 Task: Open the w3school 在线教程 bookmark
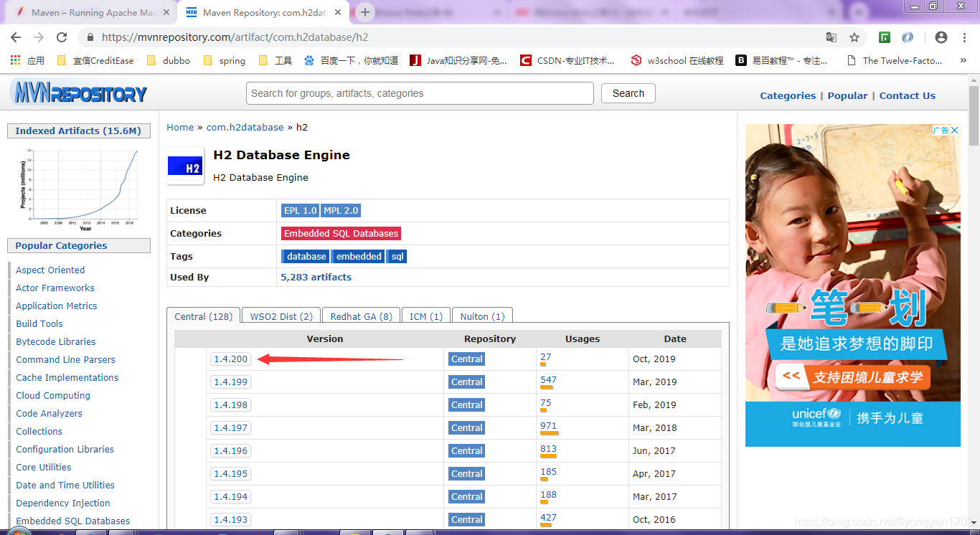[x=677, y=60]
